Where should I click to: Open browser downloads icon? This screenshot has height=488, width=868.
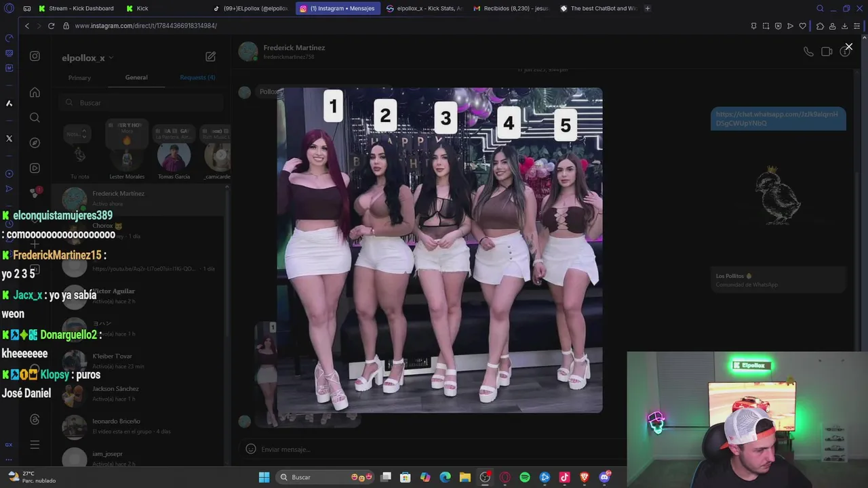point(844,26)
